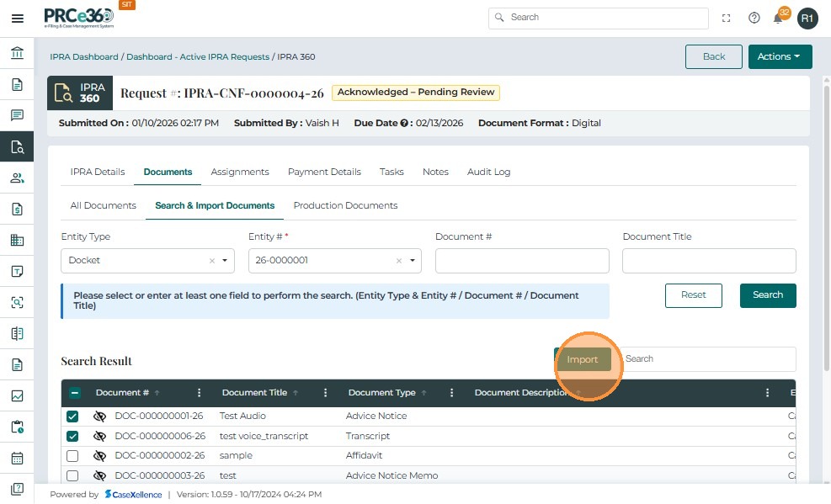Viewport: 831px width, 504px height.
Task: Toggle fullscreen mode icon in header
Action: 727,18
